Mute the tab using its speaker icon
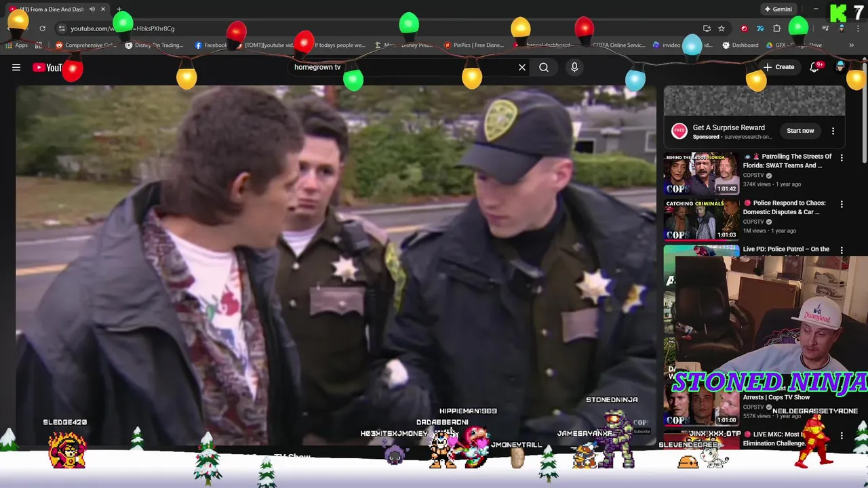 [92, 9]
